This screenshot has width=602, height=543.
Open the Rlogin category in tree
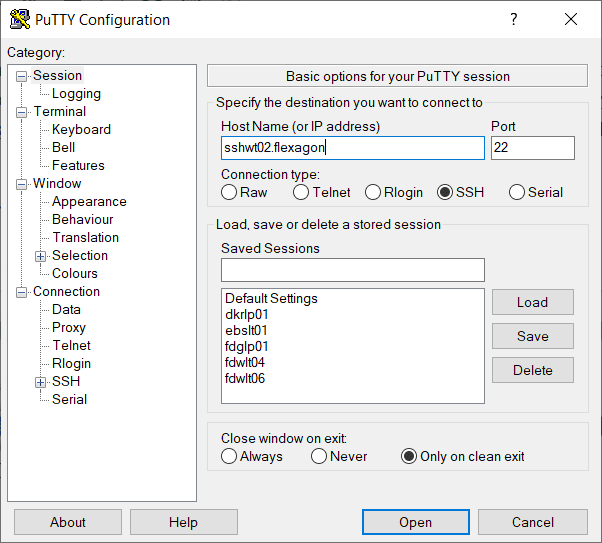pyautogui.click(x=71, y=363)
